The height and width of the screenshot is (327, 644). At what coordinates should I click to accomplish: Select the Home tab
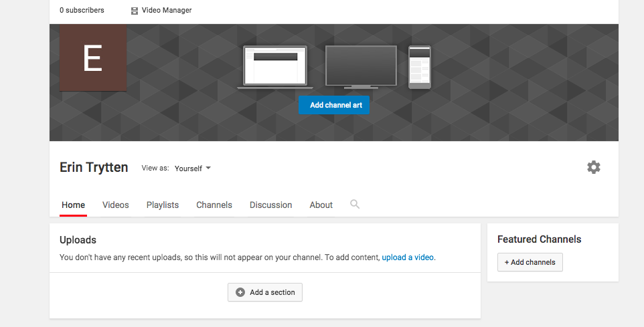(x=73, y=205)
